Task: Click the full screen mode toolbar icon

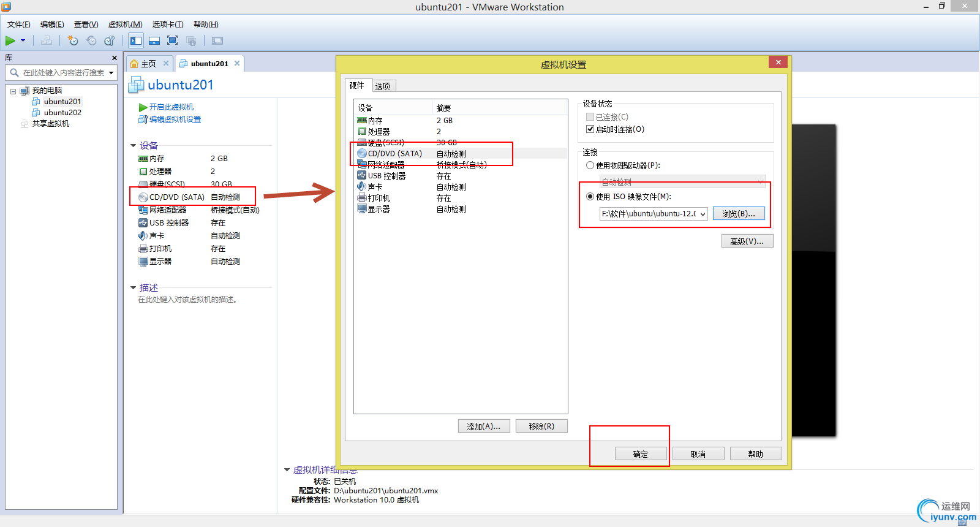Action: pos(173,40)
